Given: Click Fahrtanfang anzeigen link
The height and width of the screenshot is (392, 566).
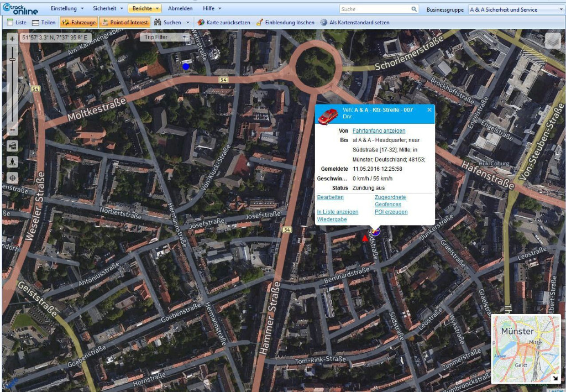Looking at the screenshot, I should point(379,130).
